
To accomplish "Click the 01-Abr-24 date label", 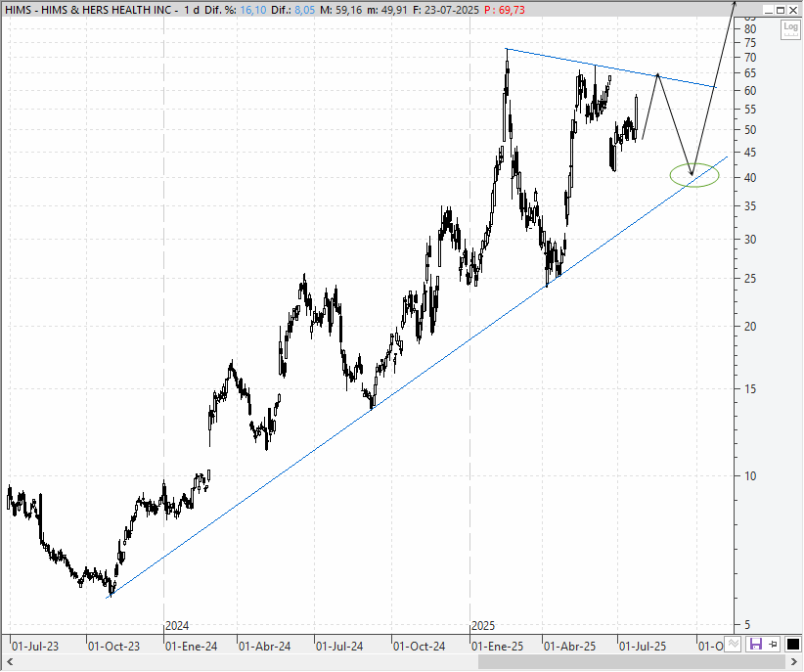I will (x=265, y=646).
